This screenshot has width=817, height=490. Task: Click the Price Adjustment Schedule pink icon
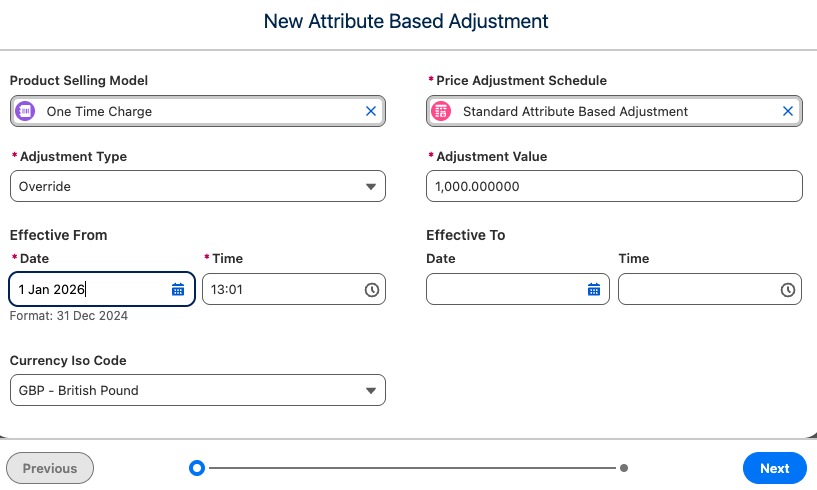[x=441, y=111]
